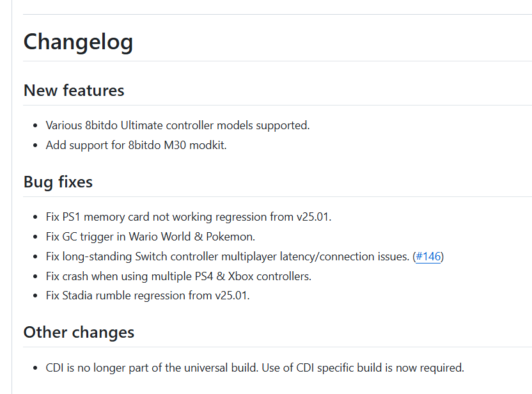532x394 pixels.
Task: Click the Stadia rumble regression fix entry
Action: (148, 295)
